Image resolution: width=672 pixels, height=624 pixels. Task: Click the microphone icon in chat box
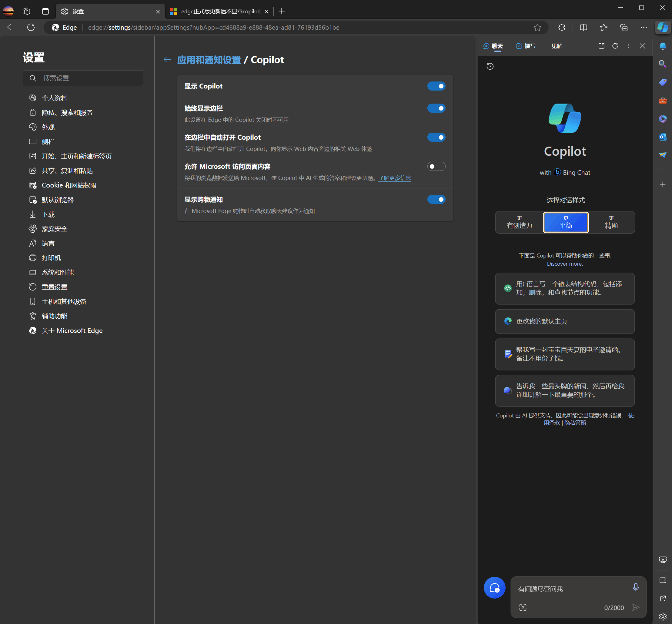[635, 587]
